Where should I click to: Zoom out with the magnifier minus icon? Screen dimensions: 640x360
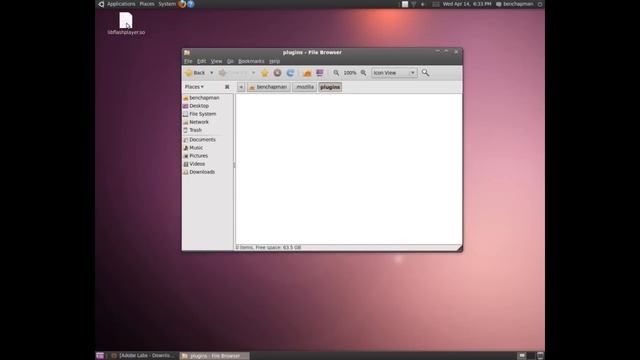(x=336, y=73)
